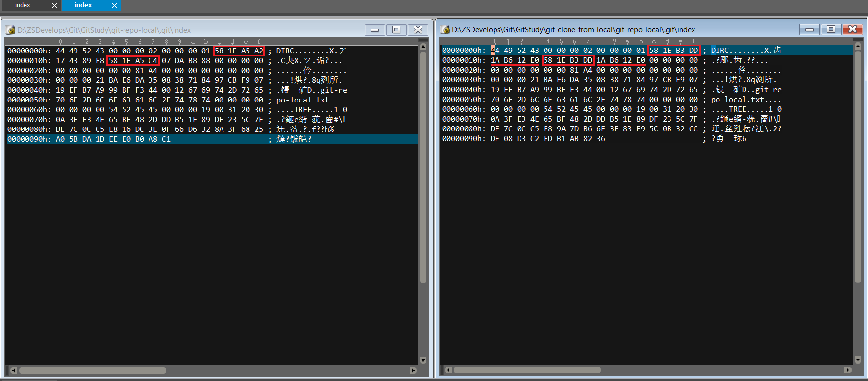
Task: Click left window horizontal scrollbar thumb
Action: (93, 370)
